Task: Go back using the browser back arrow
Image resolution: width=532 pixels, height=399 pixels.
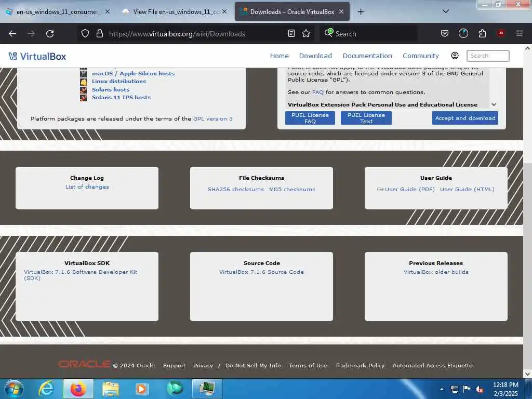Action: 12,34
